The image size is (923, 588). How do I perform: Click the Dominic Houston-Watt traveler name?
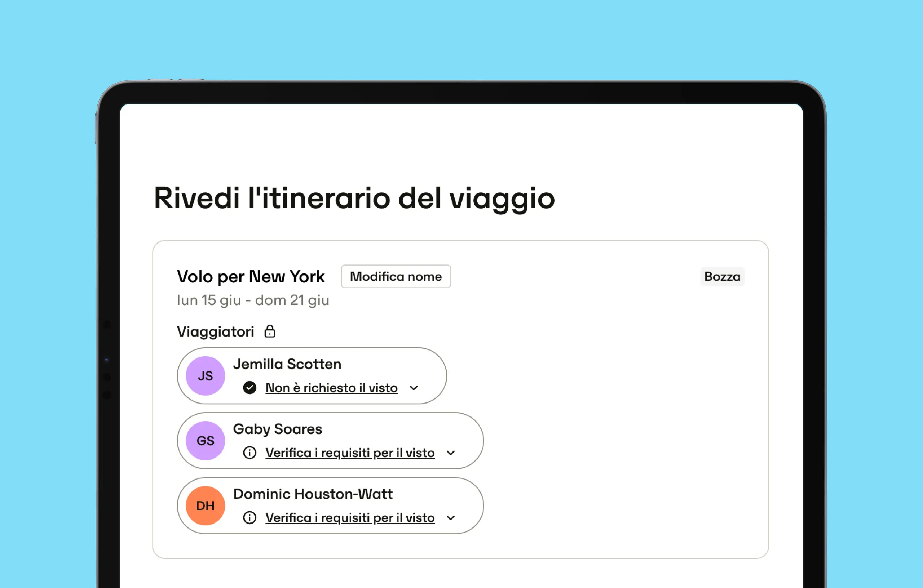tap(313, 494)
